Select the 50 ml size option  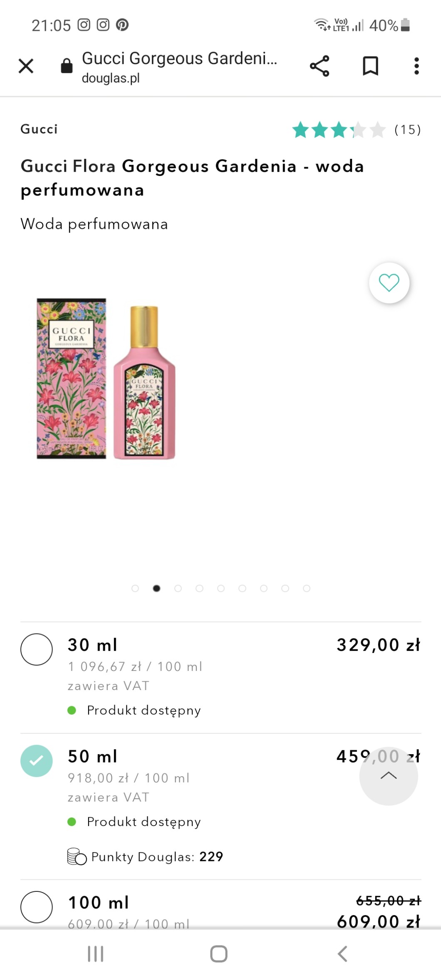pos(37,761)
